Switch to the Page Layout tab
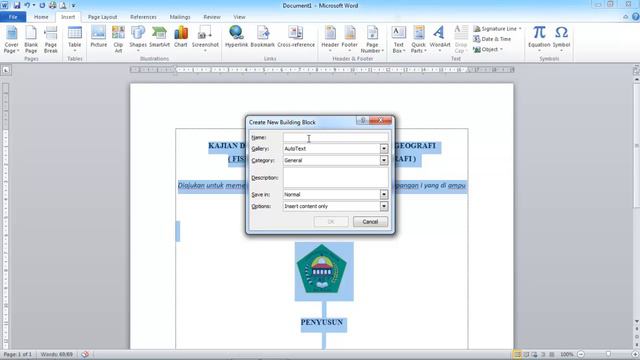The height and width of the screenshot is (360, 640). (x=102, y=17)
